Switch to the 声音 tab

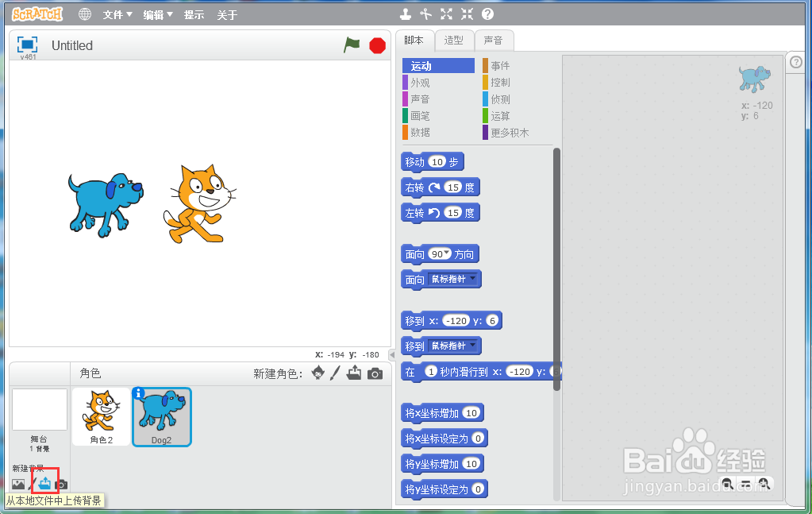(494, 41)
